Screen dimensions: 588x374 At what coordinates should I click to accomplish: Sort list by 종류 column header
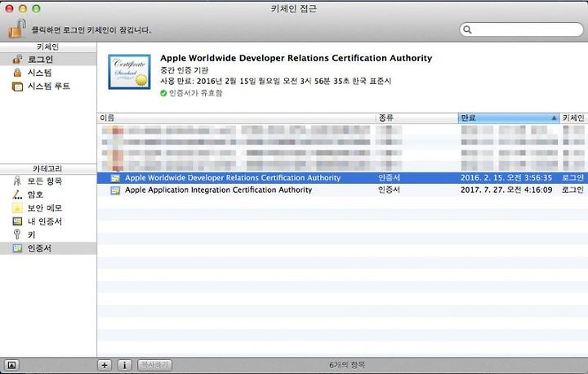pyautogui.click(x=416, y=118)
